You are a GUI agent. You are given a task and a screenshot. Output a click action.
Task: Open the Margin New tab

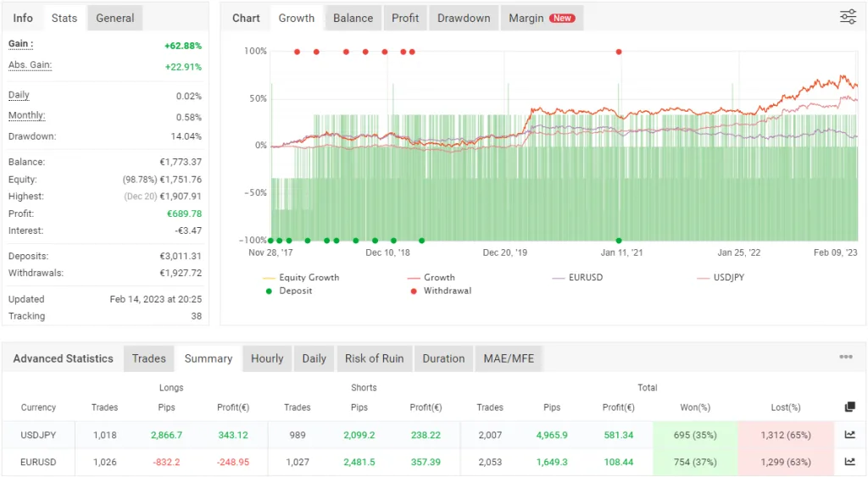(x=542, y=19)
